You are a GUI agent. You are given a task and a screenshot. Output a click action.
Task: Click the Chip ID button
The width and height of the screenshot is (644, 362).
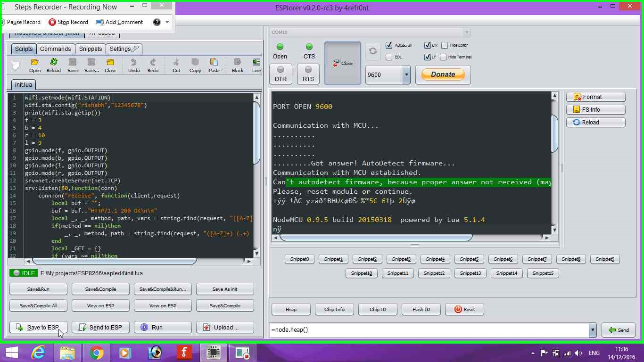378,309
